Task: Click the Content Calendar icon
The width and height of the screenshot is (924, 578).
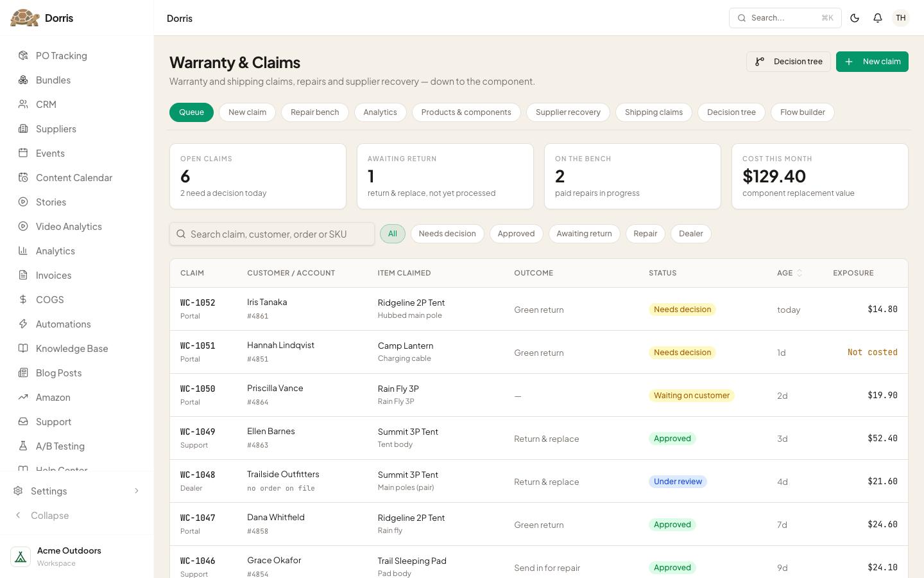Action: tap(23, 177)
